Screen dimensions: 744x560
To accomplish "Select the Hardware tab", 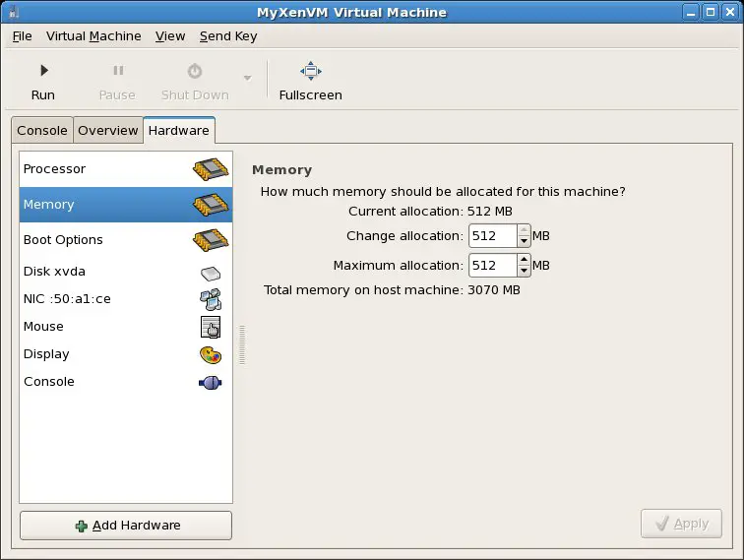I will coord(179,131).
